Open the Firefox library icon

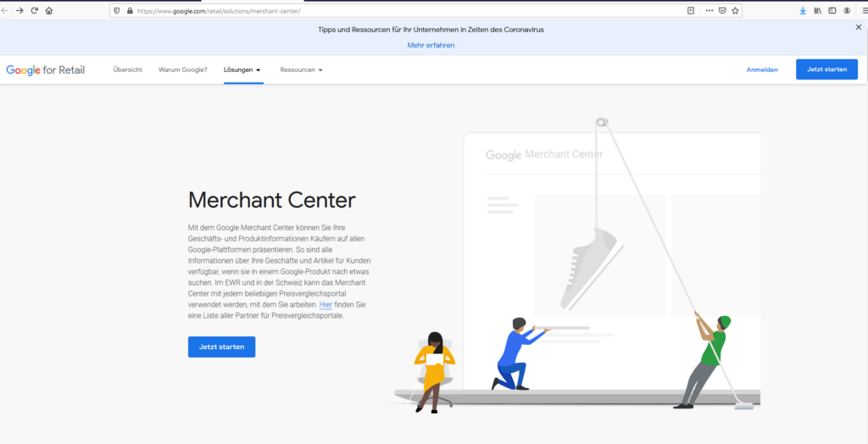[x=817, y=11]
